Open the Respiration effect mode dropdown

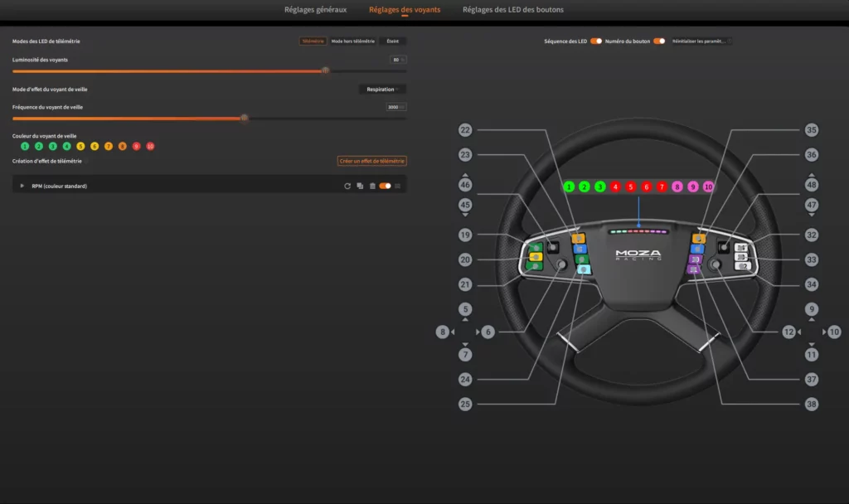coord(382,90)
